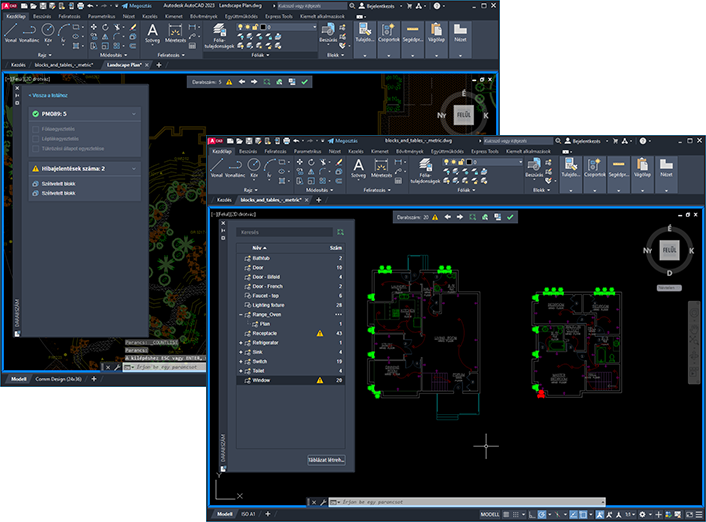Select the Kör (Circle) tool in the back Landscape Plan window
The image size is (706, 522).
48,32
